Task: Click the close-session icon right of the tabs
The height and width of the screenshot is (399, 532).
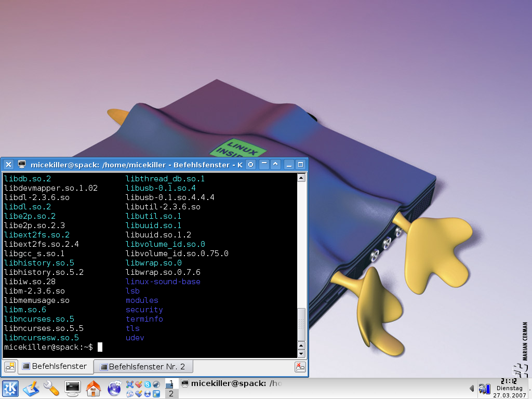Action: (300, 367)
